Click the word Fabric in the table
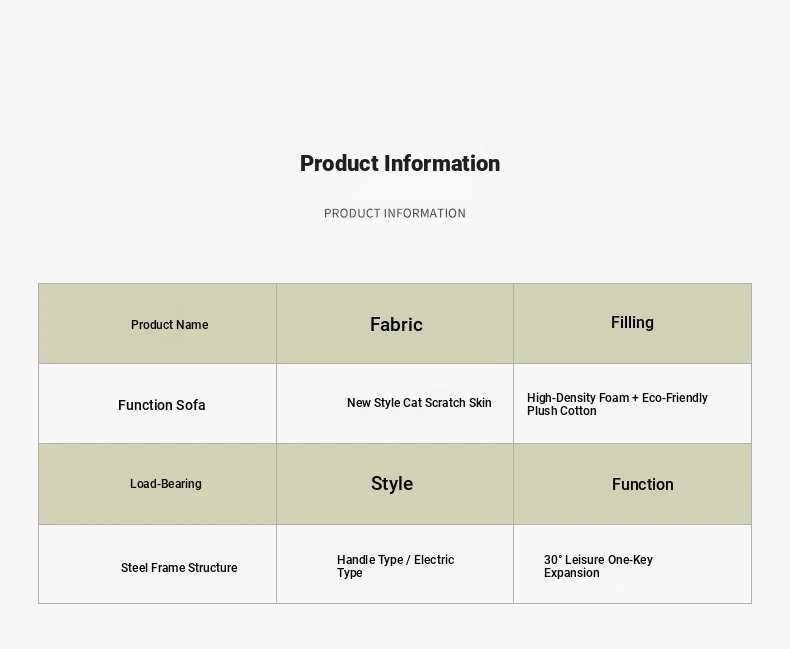The width and height of the screenshot is (790, 649). [x=396, y=324]
